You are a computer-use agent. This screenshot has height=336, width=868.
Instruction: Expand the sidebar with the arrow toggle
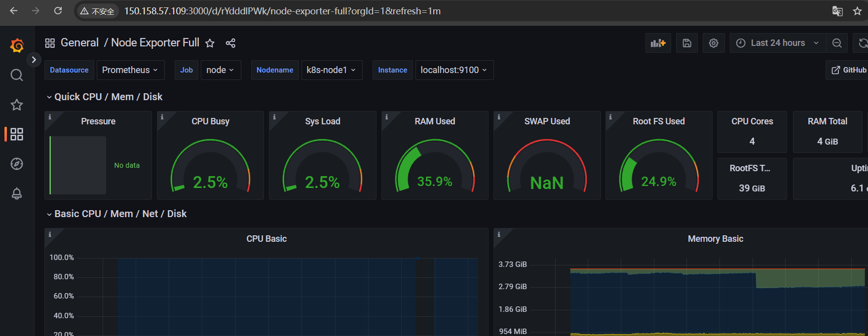click(34, 60)
